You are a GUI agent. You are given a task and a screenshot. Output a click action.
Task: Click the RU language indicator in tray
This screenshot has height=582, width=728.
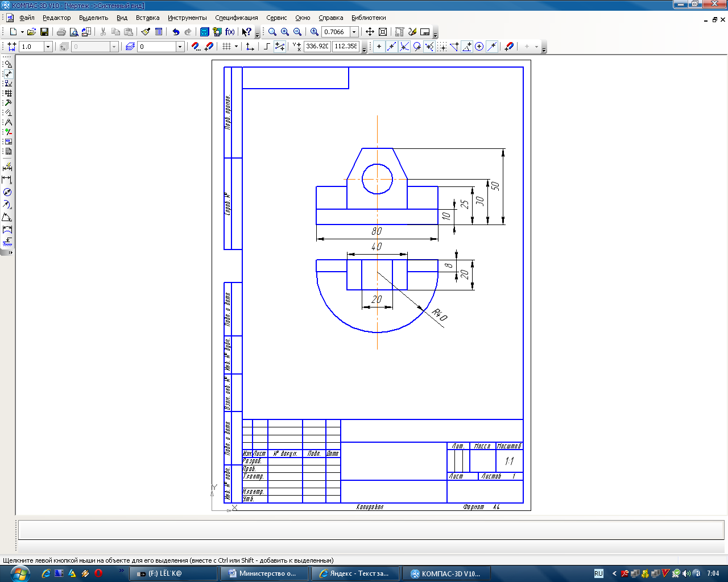click(x=598, y=573)
